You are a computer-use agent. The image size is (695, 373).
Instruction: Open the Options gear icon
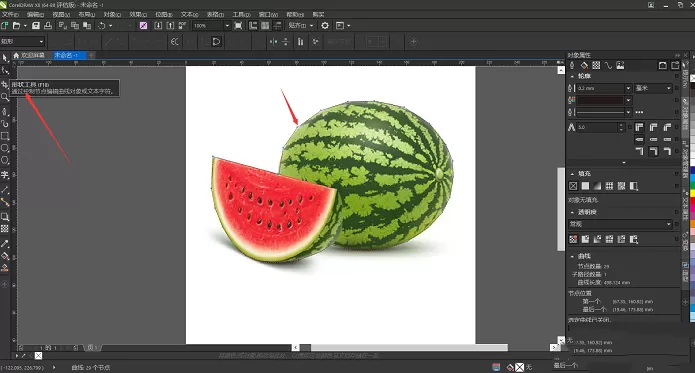(325, 26)
